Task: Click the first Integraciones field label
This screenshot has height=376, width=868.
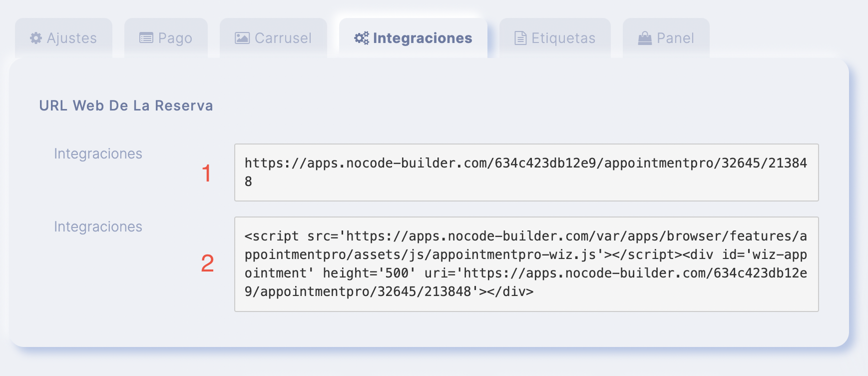Action: 98,153
